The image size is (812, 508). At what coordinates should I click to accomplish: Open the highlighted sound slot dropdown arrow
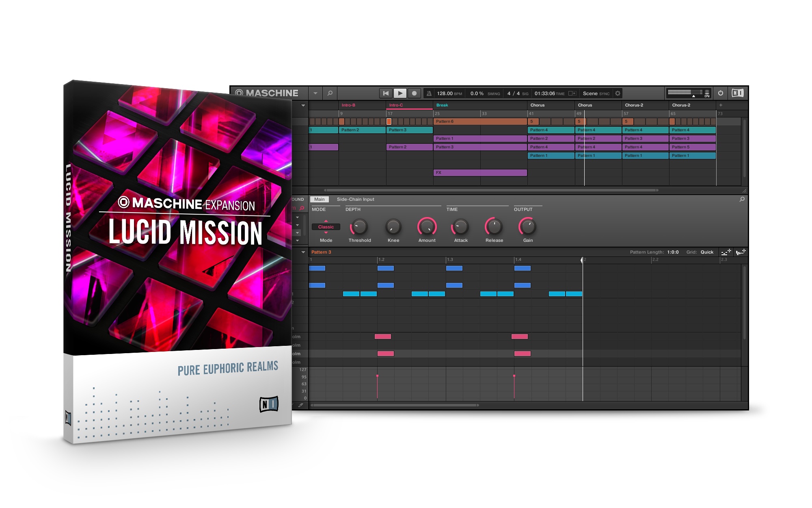coord(298,233)
